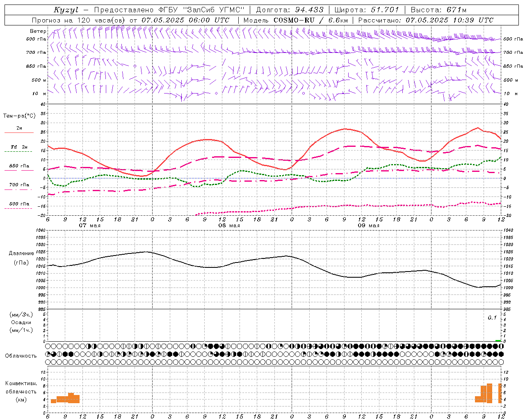This screenshot has height=420, width=525.
Task: Click the latitude value Широта: 51.701
Action: (367, 10)
